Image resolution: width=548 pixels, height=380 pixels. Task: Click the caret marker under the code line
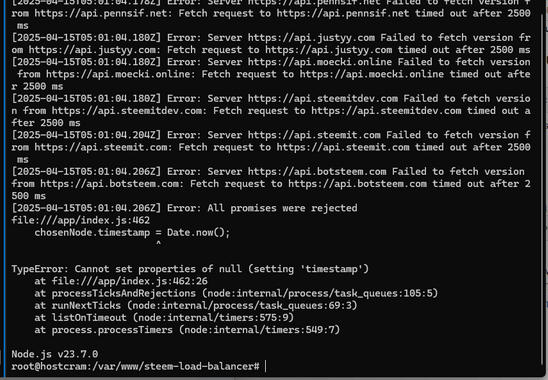[158, 243]
